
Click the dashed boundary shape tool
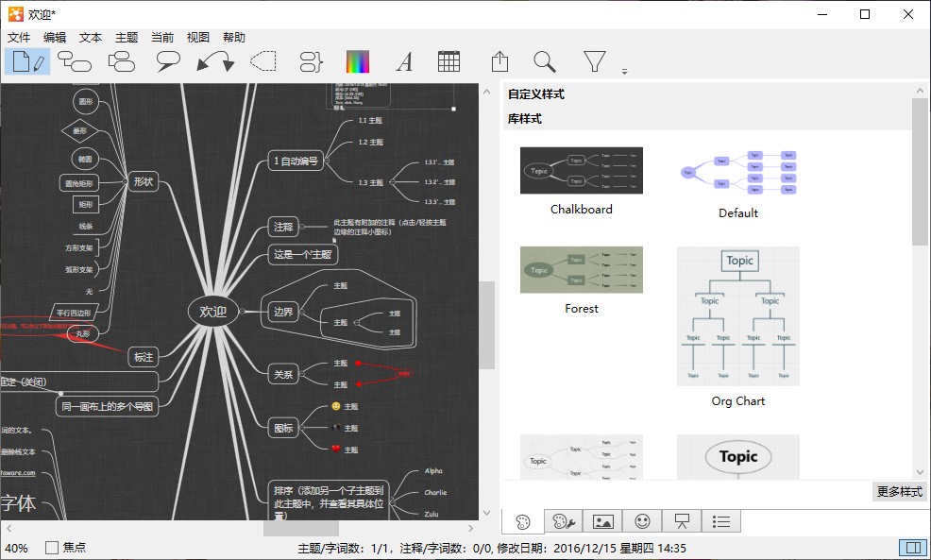tap(262, 62)
